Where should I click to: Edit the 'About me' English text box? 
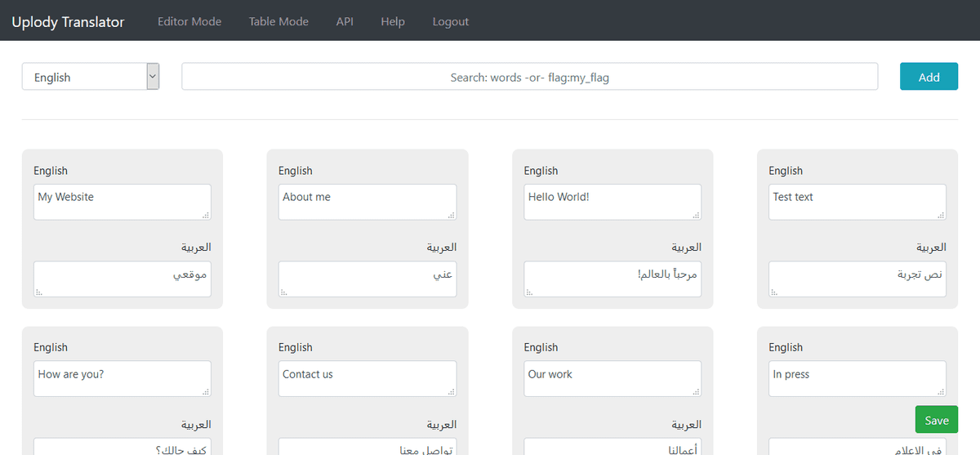tap(367, 202)
